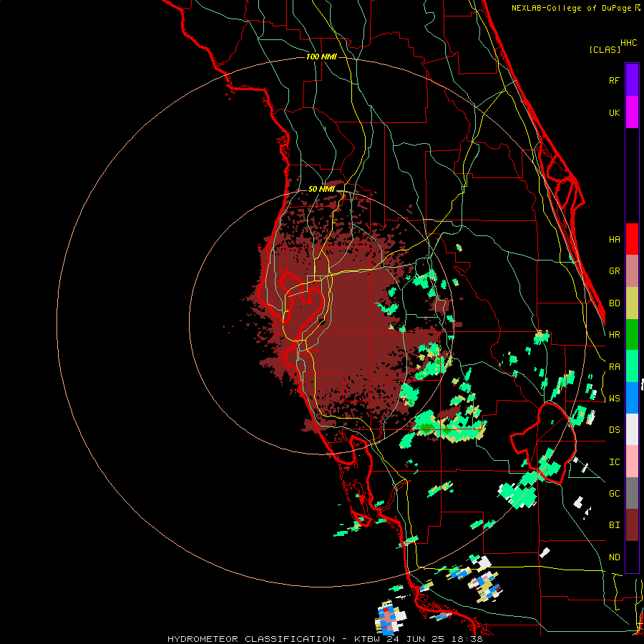This screenshot has height=644, width=644.
Task: Click the WS blue legend swatch
Action: pos(632,398)
